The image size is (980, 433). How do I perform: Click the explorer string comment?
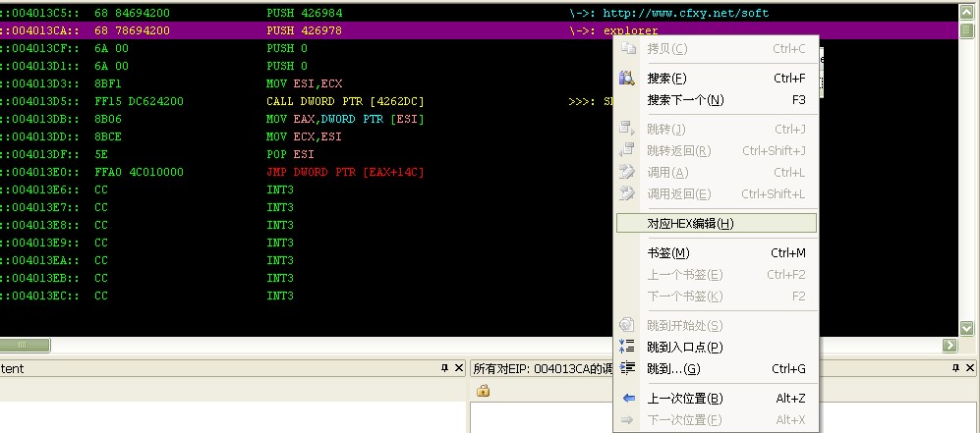(631, 30)
